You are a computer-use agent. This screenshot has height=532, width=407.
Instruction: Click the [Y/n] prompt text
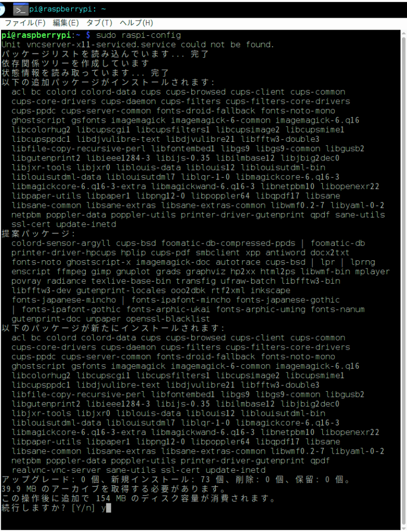tap(83, 508)
